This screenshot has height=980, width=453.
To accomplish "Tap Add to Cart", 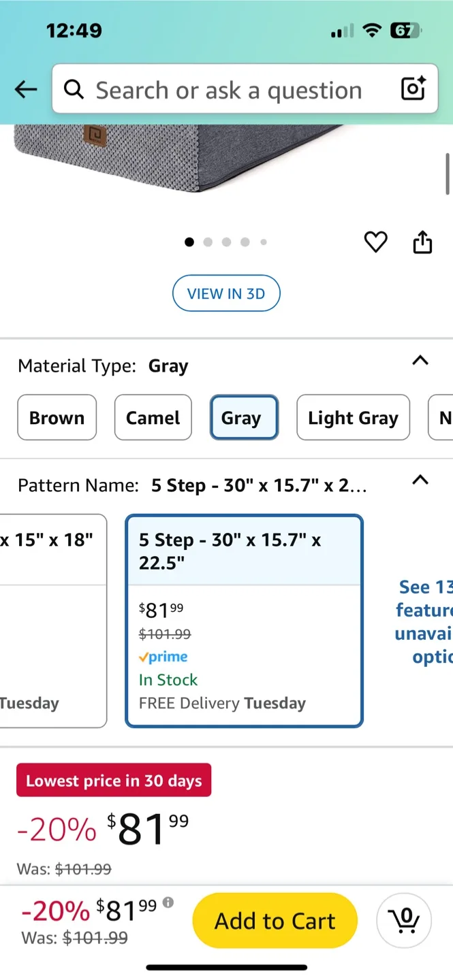I will coord(275,919).
